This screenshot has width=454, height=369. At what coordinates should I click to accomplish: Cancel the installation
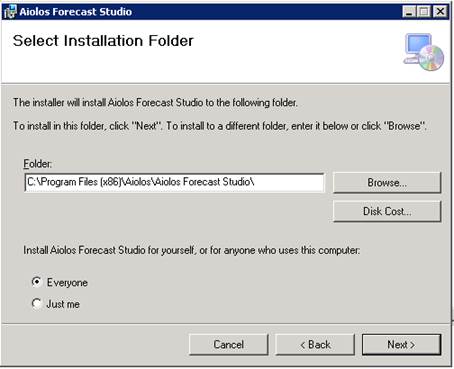click(228, 344)
